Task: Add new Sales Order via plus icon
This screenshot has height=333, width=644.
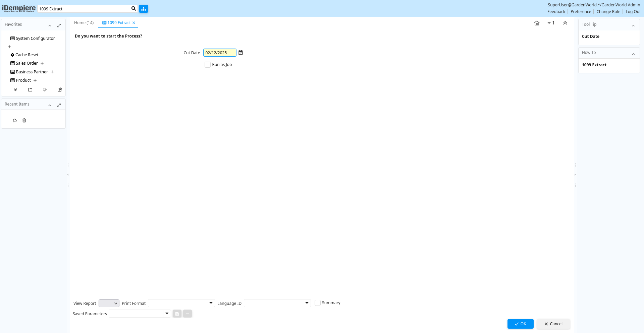Action: point(42,63)
